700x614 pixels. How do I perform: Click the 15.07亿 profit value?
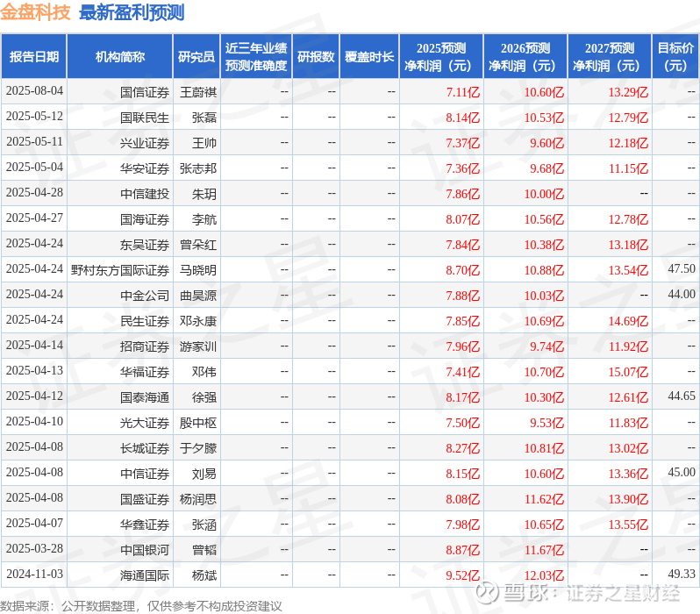pyautogui.click(x=629, y=373)
